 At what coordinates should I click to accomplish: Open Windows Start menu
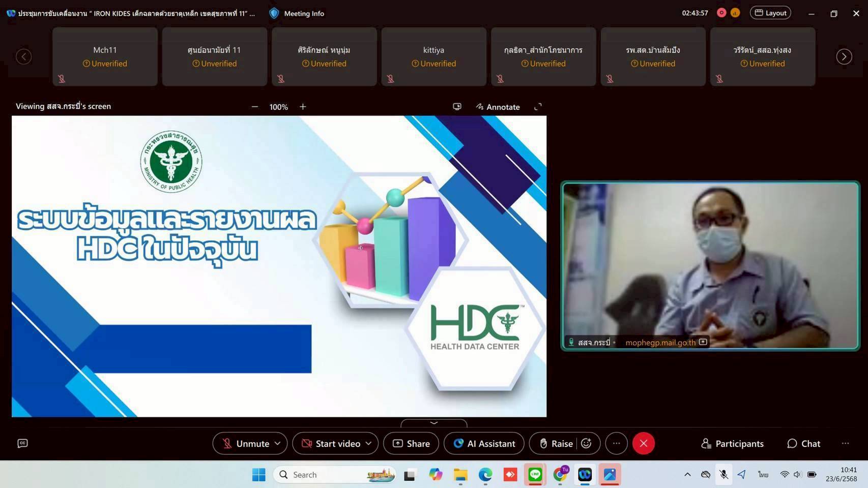(259, 475)
